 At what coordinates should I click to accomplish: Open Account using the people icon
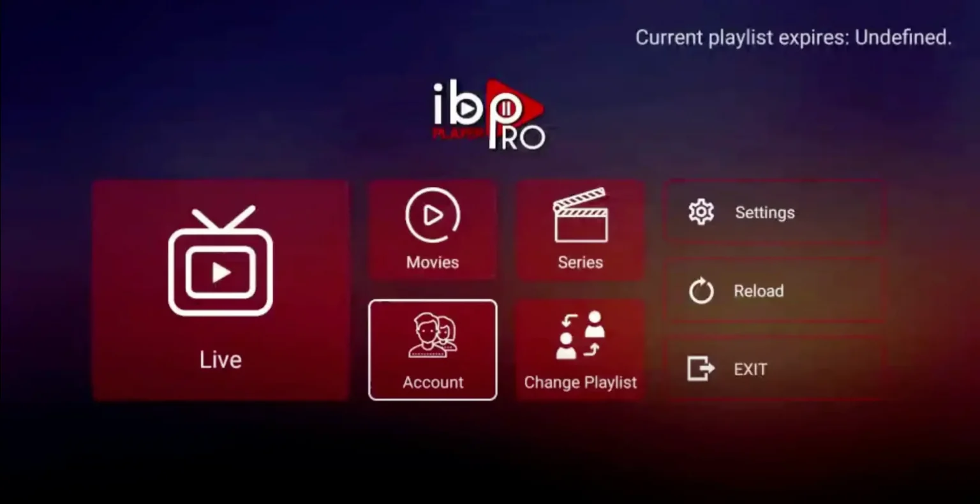pos(433,335)
